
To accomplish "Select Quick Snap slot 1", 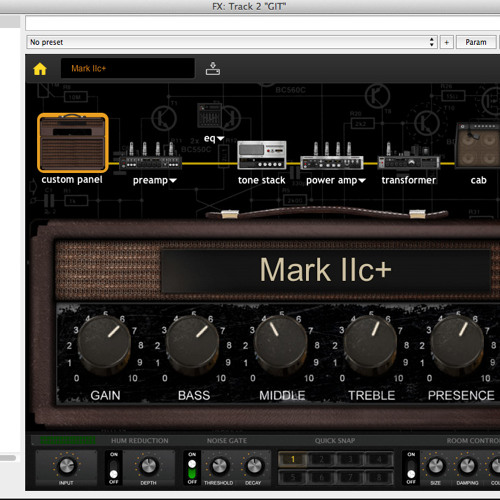I will pos(293,459).
